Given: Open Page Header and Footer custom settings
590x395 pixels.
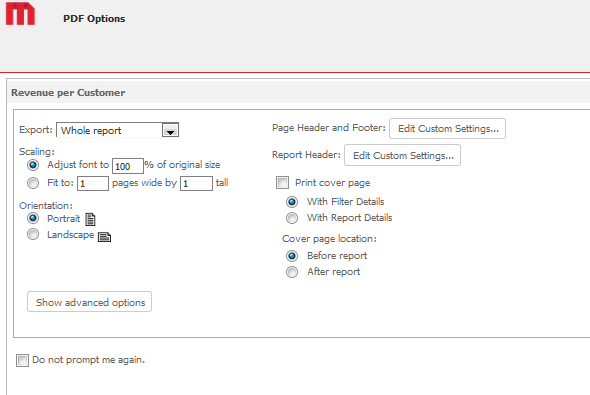Looking at the screenshot, I should pos(447,129).
